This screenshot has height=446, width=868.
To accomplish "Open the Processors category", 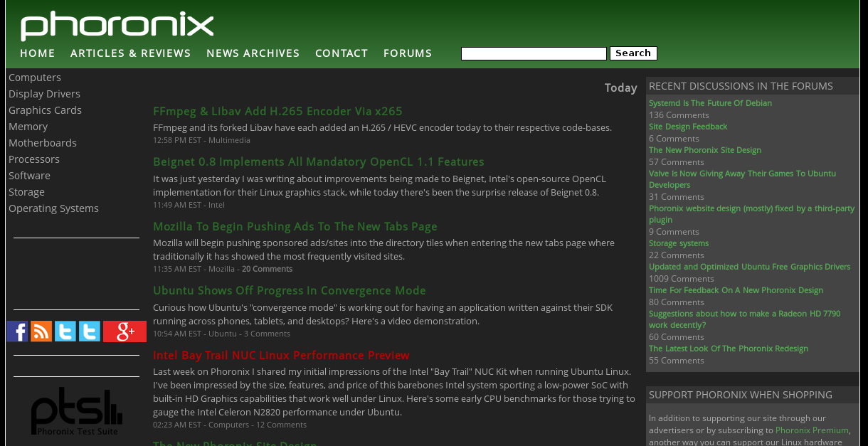I will click(x=34, y=159).
